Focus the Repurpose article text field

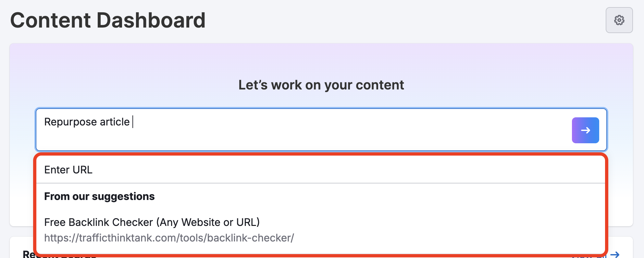tap(292, 130)
